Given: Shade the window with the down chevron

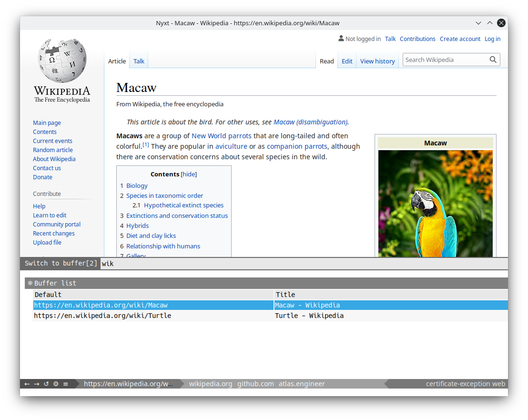Looking at the screenshot, I should tap(478, 23).
